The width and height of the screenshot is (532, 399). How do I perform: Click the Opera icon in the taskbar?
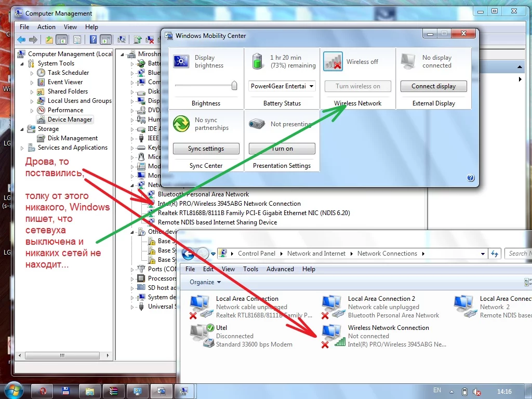(43, 392)
